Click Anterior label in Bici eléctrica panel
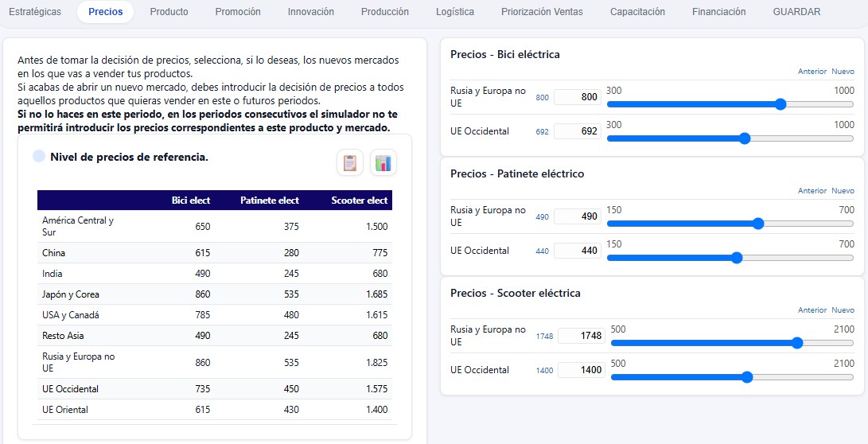Screen dimensions: 868x444 [x=812, y=72]
